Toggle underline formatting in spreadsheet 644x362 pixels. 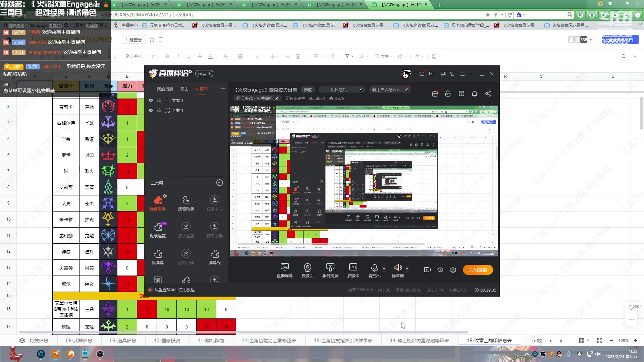click(x=189, y=56)
